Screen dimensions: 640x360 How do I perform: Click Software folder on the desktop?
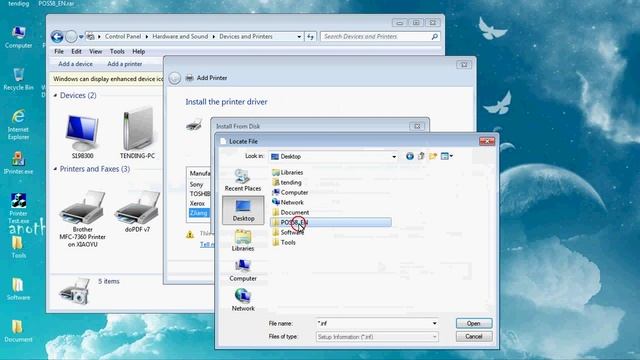18,289
